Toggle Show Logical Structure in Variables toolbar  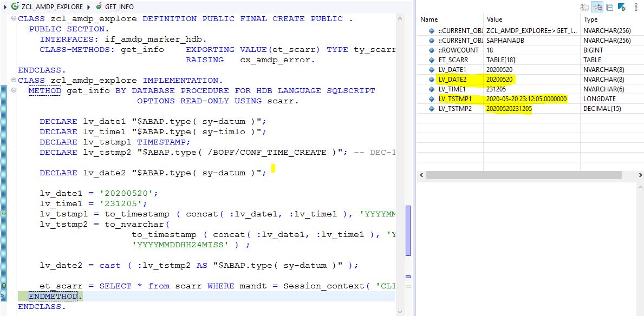[597, 7]
